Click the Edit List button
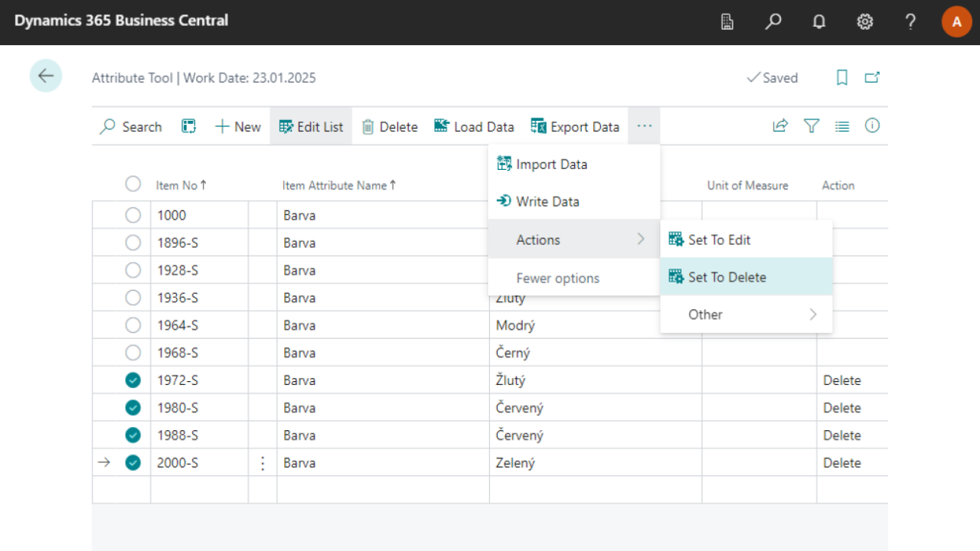 311,126
